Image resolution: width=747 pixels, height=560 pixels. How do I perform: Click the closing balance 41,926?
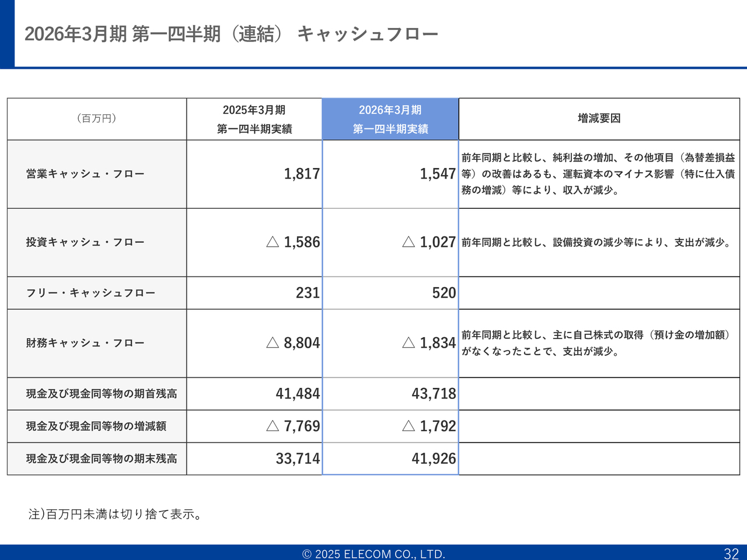coord(434,459)
